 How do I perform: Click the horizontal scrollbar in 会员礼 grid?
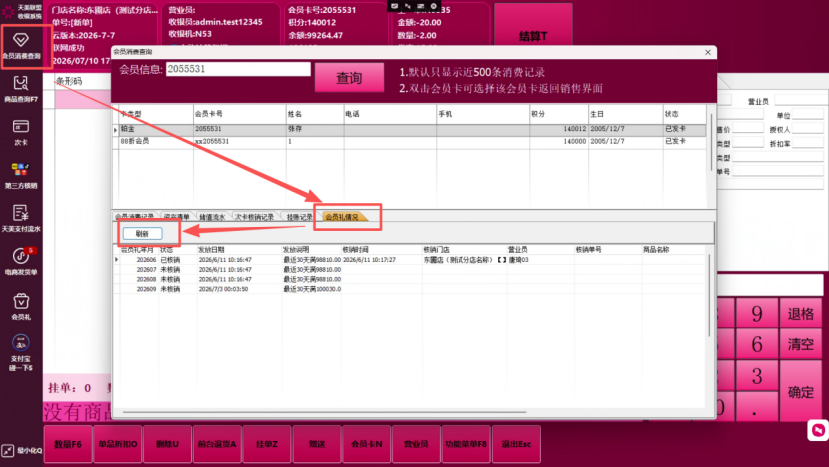coord(324,411)
